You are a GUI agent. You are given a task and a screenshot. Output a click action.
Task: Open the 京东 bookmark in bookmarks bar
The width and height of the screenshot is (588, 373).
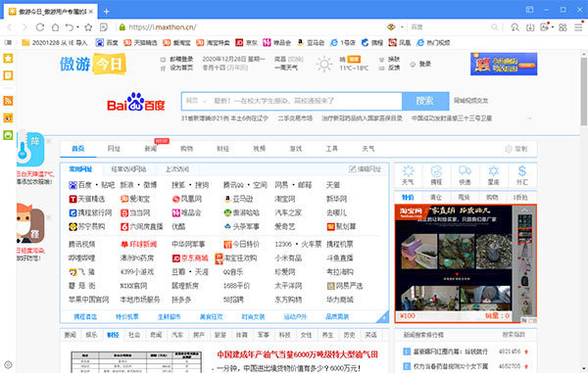tap(246, 43)
